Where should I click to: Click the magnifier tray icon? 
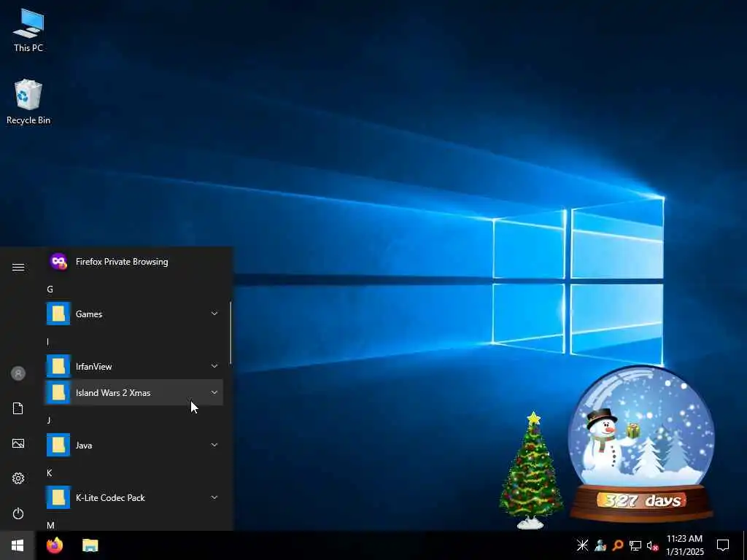pyautogui.click(x=618, y=545)
